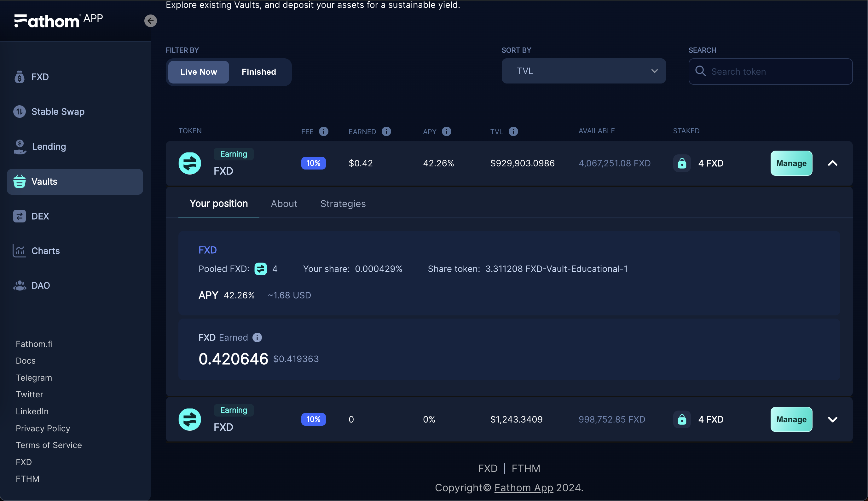
Task: Click the Your share 0.000429% value
Action: pos(379,269)
